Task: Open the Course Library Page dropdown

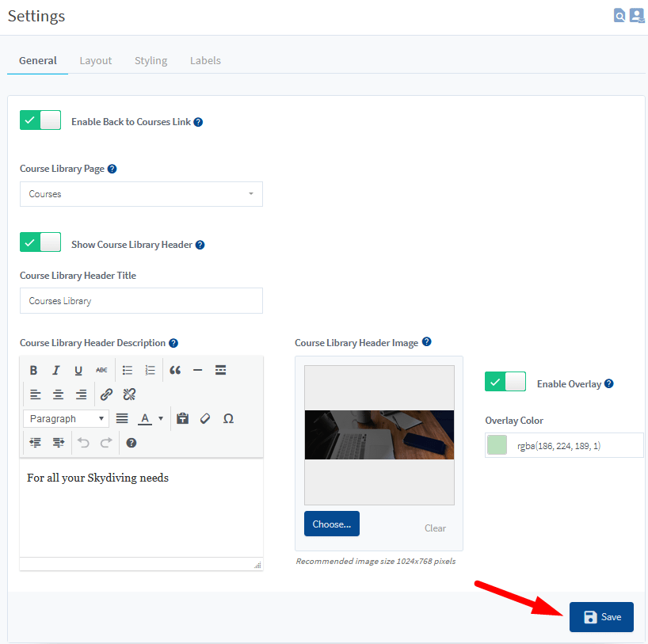Action: point(141,194)
